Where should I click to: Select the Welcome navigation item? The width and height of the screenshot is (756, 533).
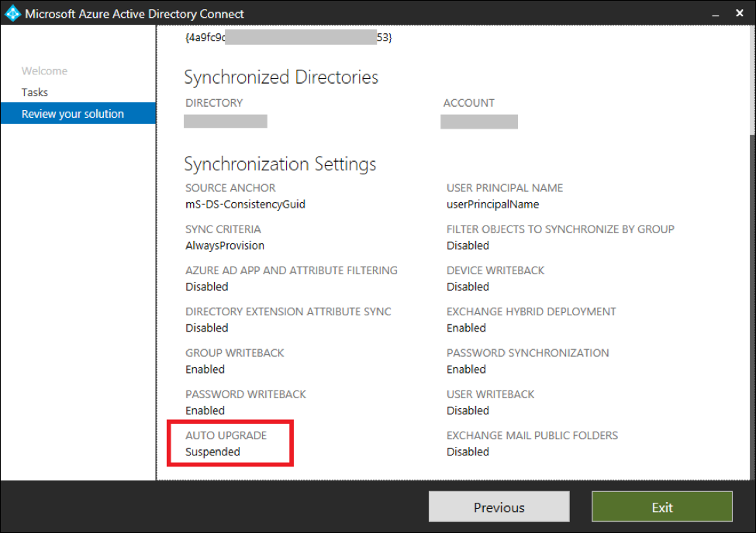[x=44, y=70]
